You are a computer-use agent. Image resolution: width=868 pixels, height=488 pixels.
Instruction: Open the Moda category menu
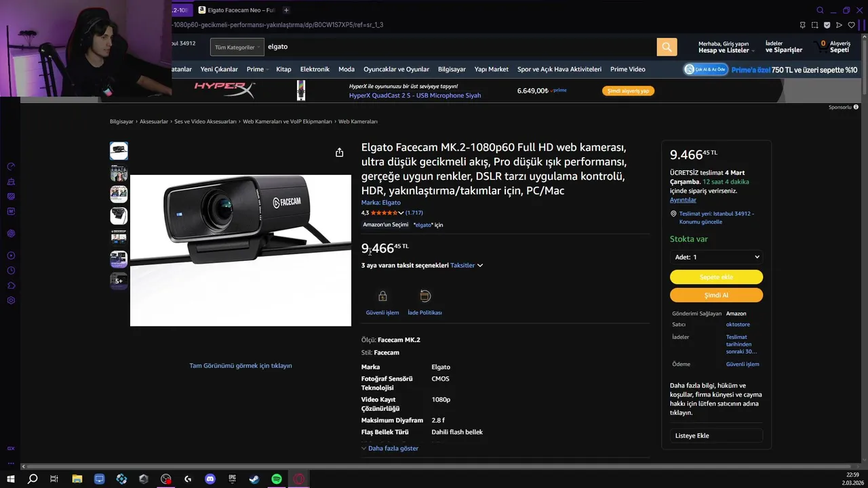click(347, 69)
